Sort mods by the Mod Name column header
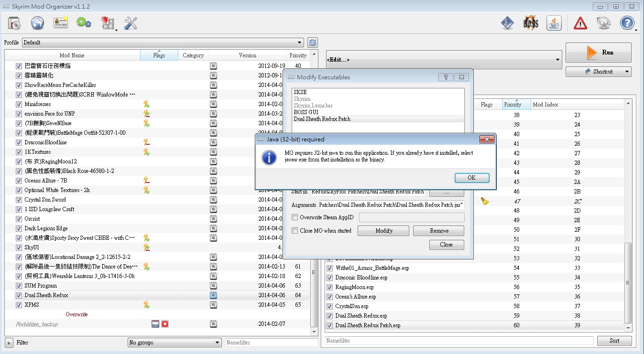Viewport: 644px width, 354px height. pos(72,55)
